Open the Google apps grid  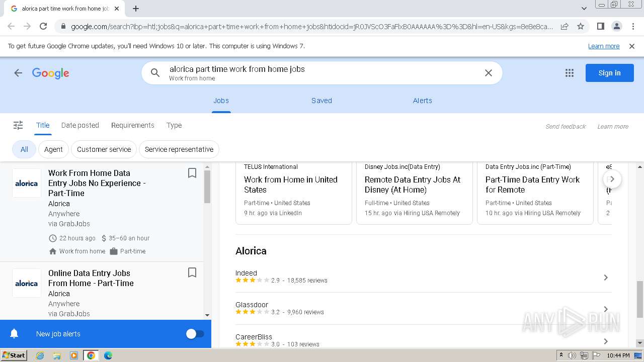point(570,73)
